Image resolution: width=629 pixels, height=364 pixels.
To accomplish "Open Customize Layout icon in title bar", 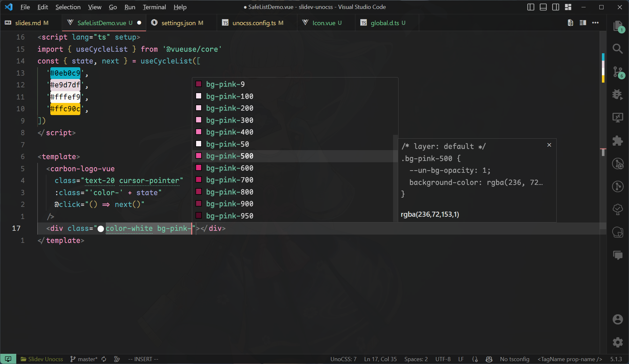I will [568, 7].
